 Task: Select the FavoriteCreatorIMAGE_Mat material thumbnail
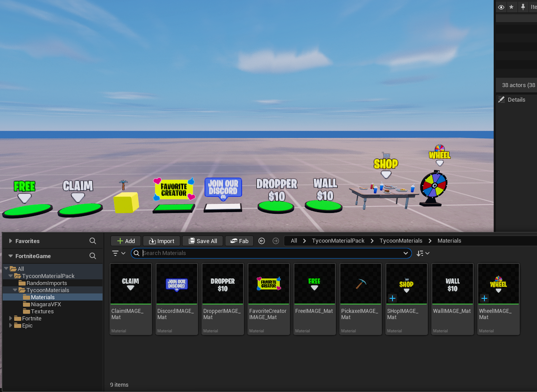click(269, 284)
